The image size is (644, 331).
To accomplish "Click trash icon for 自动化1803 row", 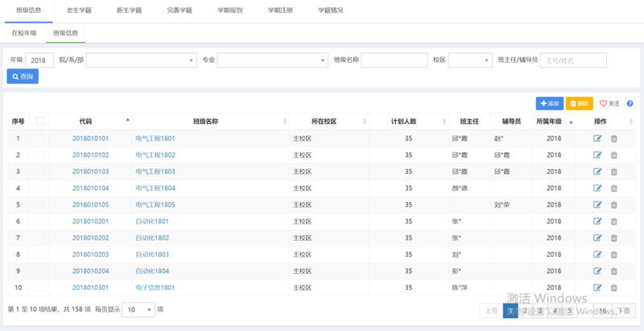I will pyautogui.click(x=614, y=254).
